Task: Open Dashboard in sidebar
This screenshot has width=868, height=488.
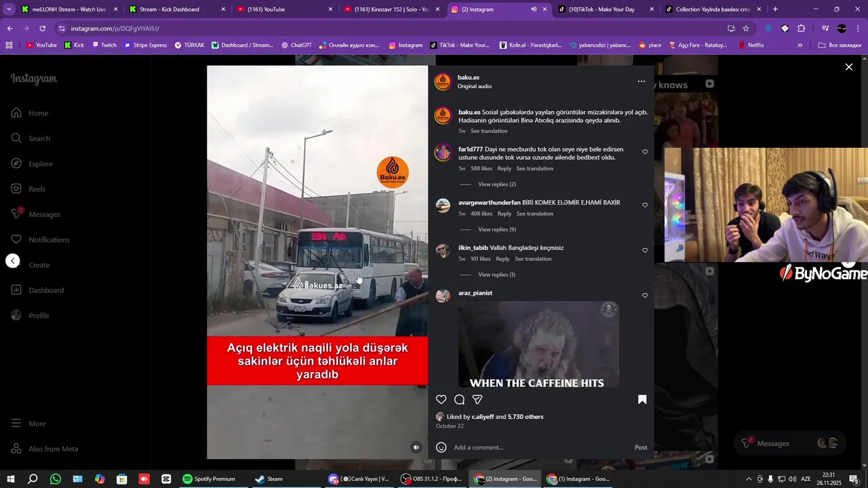Action: click(x=37, y=290)
